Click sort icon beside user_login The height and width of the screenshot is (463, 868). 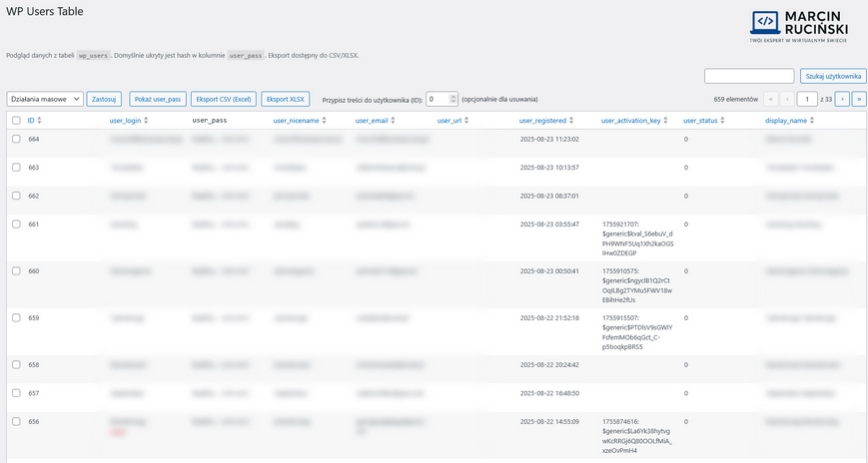146,120
